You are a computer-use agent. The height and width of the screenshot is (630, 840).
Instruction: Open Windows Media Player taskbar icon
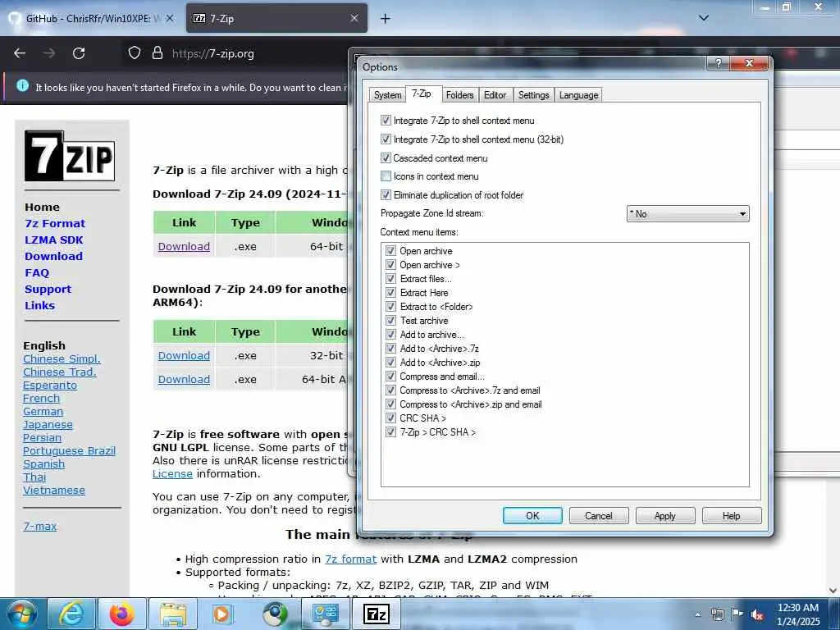click(x=221, y=614)
